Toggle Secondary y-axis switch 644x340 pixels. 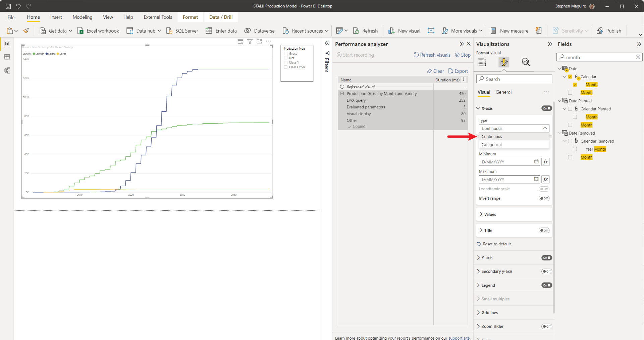(547, 272)
